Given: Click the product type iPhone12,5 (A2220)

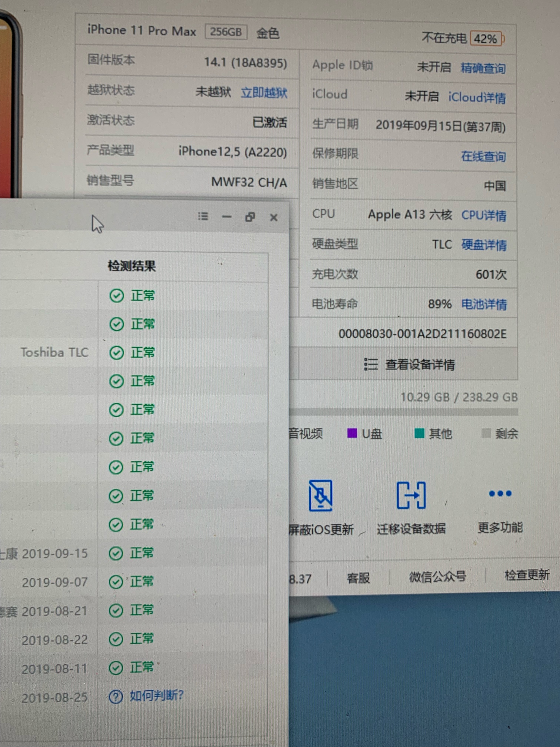Looking at the screenshot, I should click(233, 152).
